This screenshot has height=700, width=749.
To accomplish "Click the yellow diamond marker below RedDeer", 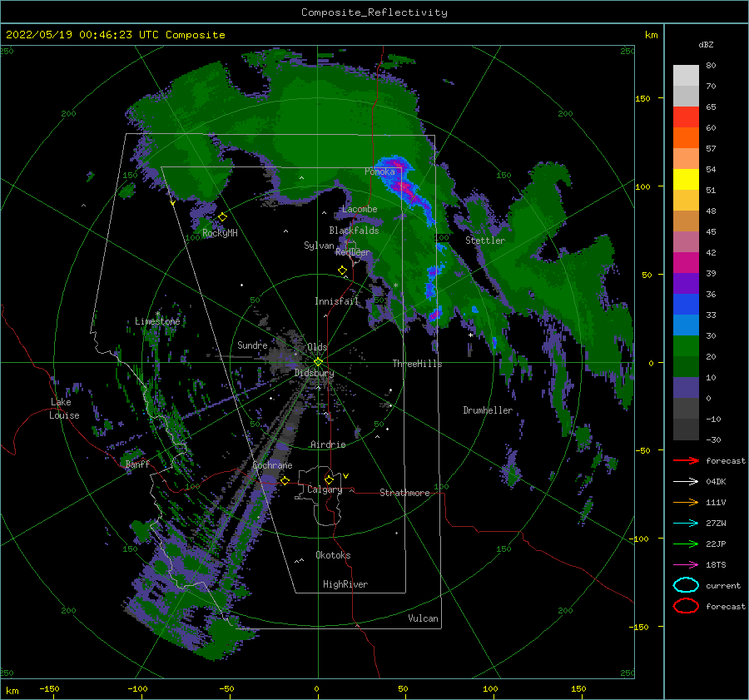I will [x=342, y=271].
